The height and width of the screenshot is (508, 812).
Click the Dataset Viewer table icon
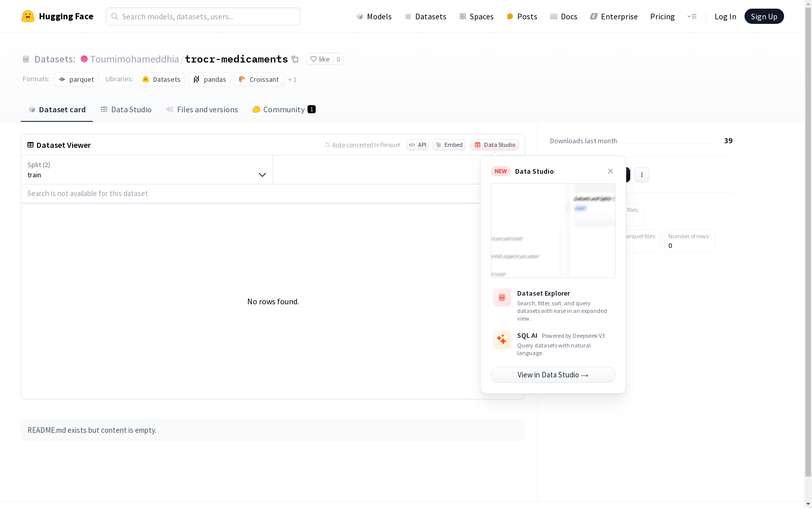click(x=30, y=145)
